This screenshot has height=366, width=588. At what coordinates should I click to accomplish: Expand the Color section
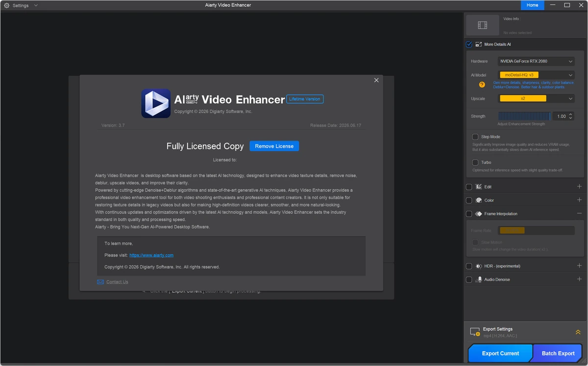[579, 200]
